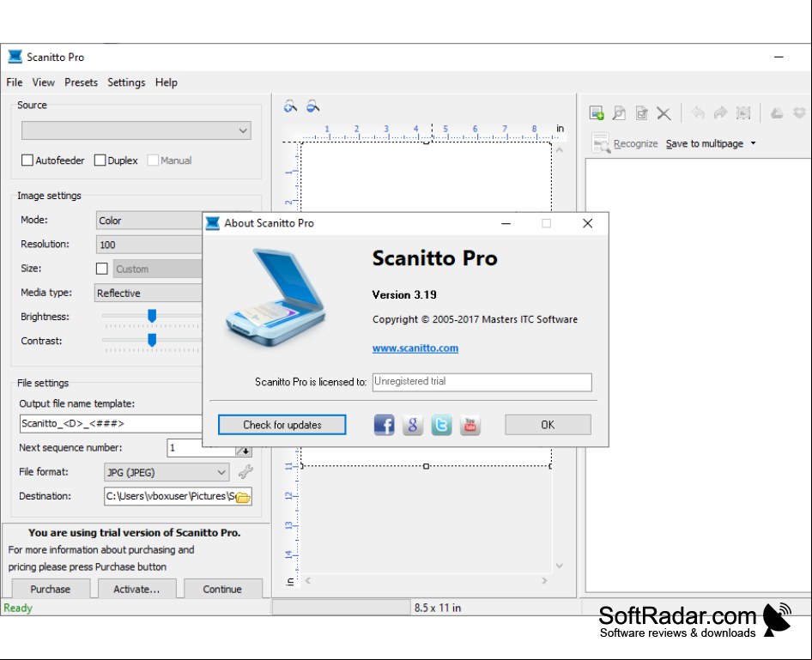This screenshot has width=812, height=660.
Task: Open the Size Custom dropdown
Action: (157, 269)
